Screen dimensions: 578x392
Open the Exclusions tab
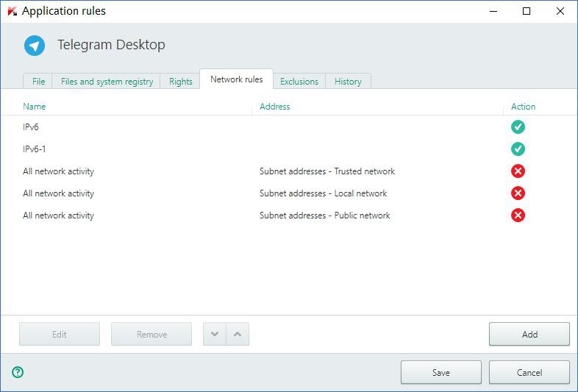(299, 82)
